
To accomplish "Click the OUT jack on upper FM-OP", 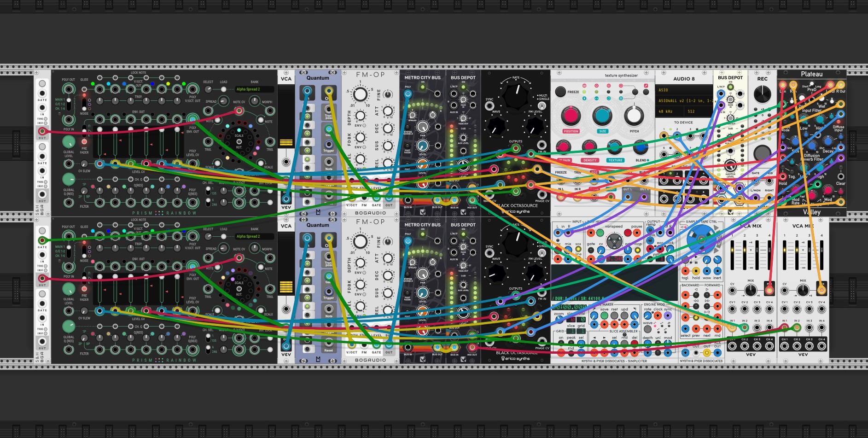I will (389, 197).
